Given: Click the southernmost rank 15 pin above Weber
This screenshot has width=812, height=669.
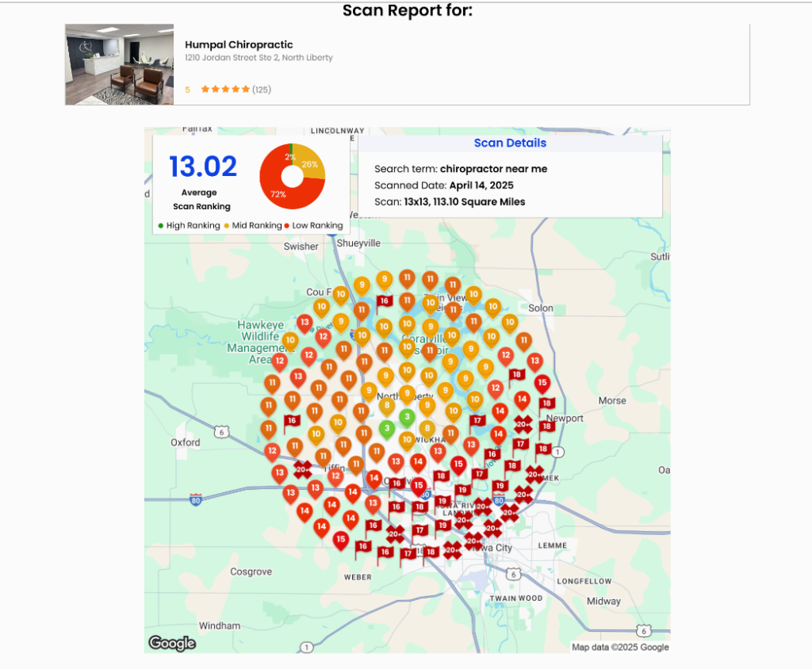Looking at the screenshot, I should click(340, 539).
